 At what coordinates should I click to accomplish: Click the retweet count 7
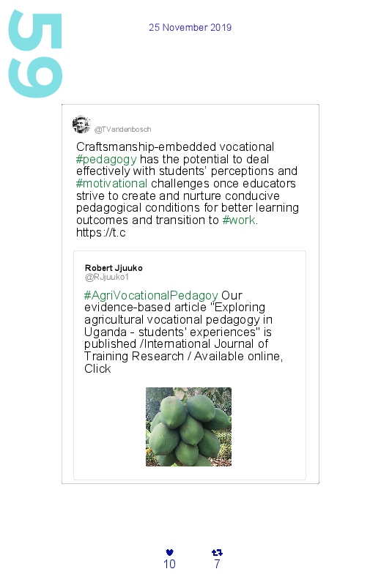217,564
